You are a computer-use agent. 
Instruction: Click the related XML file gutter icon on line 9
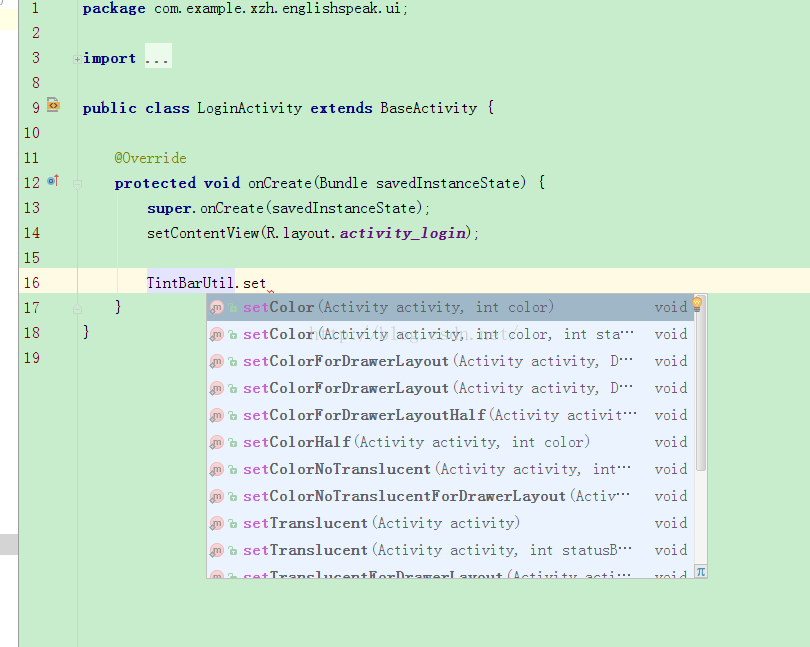[x=53, y=105]
